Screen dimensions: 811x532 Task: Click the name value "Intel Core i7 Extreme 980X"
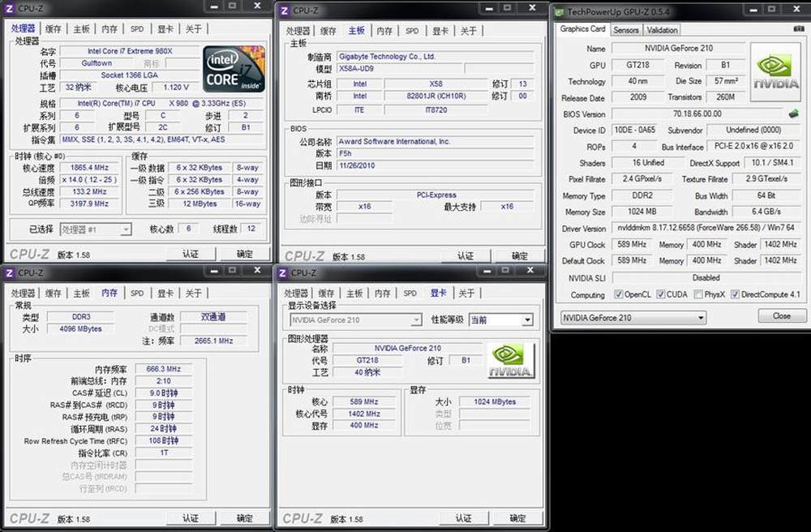[130, 51]
